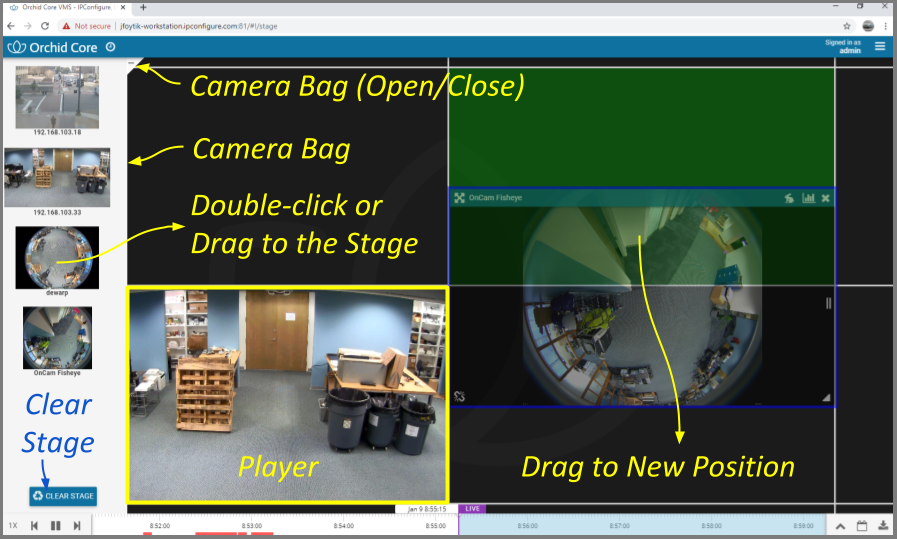Pause playback in the timeline bar
The height and width of the screenshot is (539, 897).
coord(55,525)
